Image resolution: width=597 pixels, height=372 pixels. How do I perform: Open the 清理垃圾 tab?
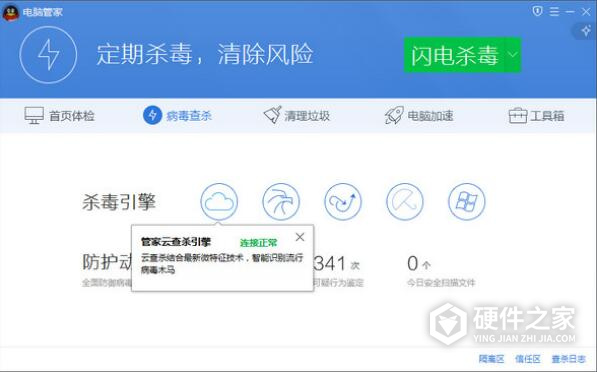[x=297, y=115]
